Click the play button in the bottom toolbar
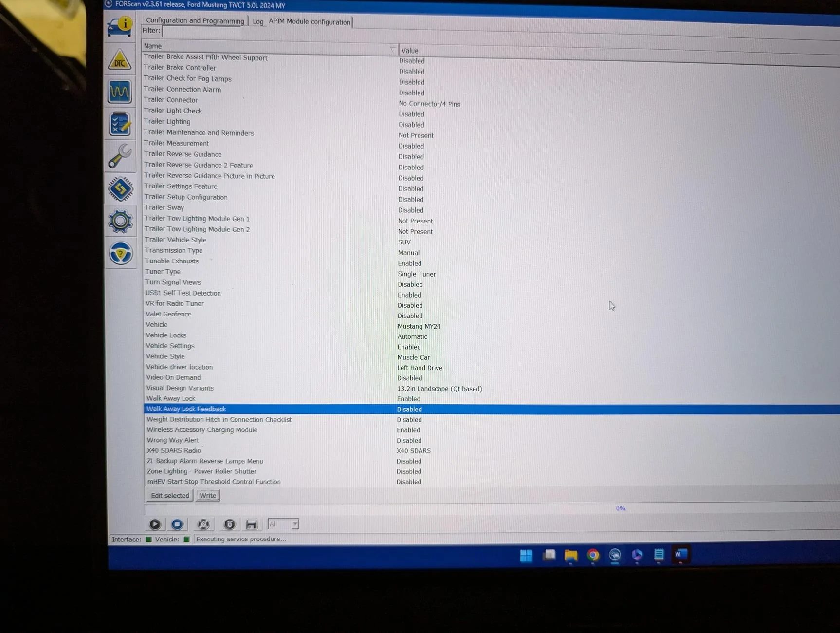The width and height of the screenshot is (840, 633). [x=155, y=524]
